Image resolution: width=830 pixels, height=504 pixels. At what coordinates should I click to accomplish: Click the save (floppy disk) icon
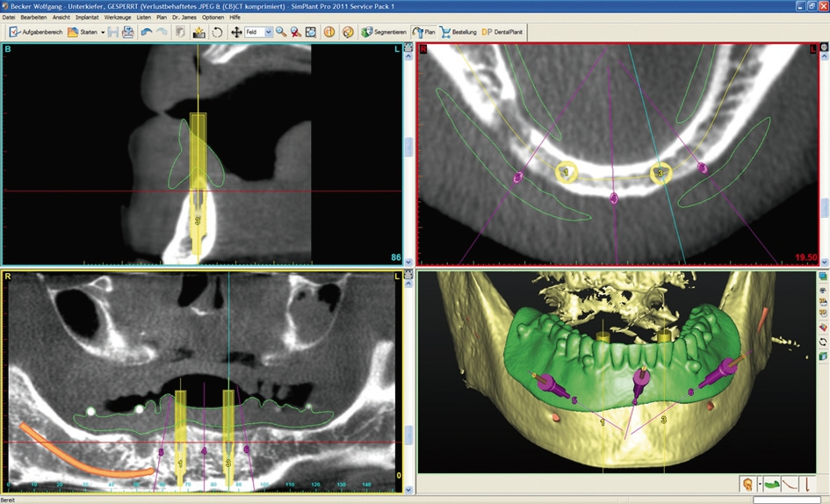113,32
